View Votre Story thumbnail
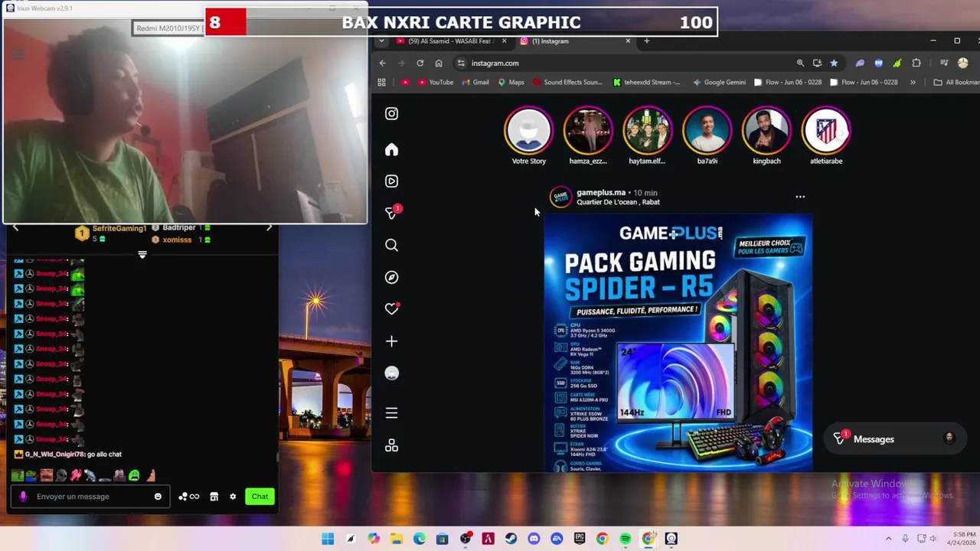The width and height of the screenshot is (980, 551). pos(528,131)
